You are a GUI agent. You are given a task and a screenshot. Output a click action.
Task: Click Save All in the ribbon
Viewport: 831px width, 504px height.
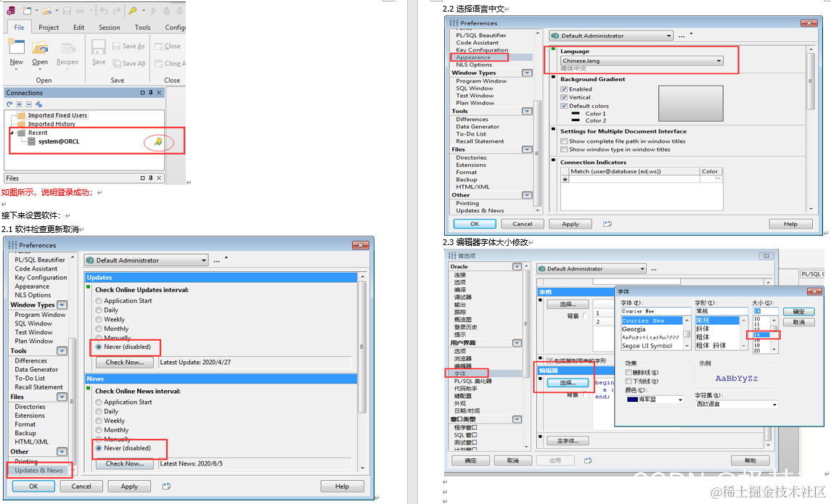(128, 64)
